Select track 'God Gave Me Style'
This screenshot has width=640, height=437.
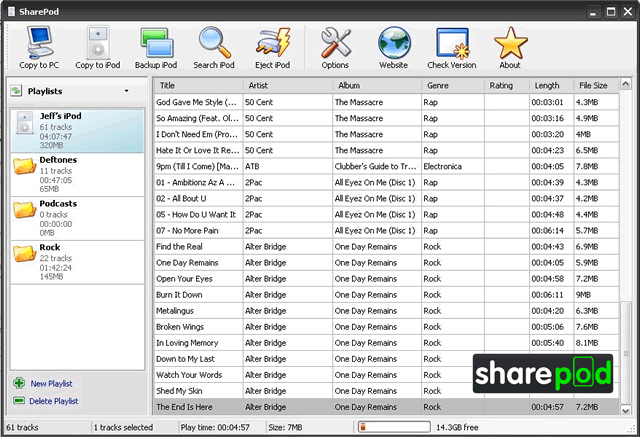click(x=196, y=102)
